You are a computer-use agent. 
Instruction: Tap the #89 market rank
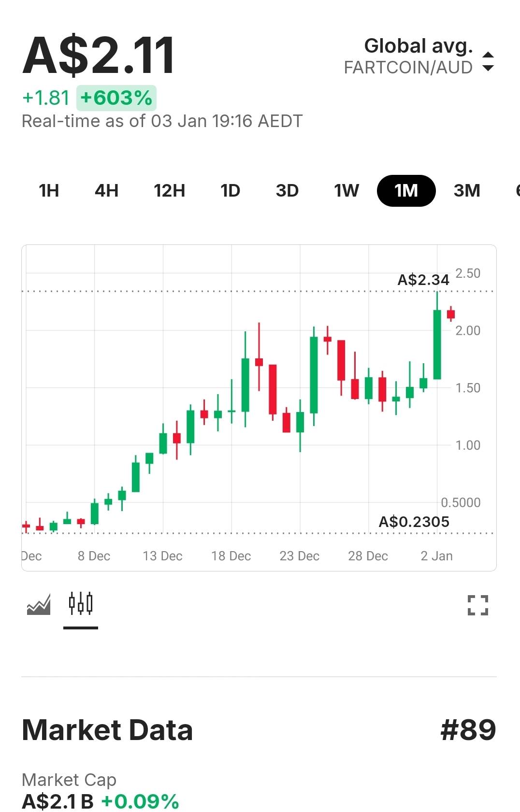468,729
